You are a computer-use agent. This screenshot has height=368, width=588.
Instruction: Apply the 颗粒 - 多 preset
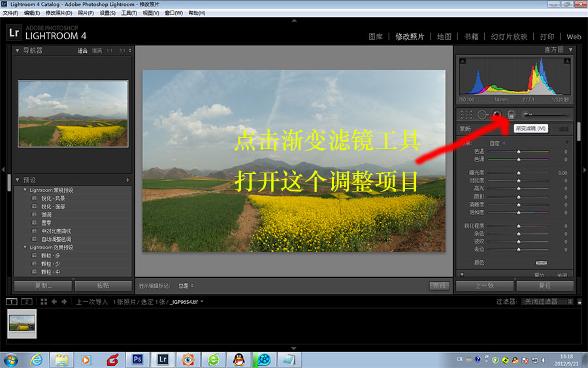point(50,256)
